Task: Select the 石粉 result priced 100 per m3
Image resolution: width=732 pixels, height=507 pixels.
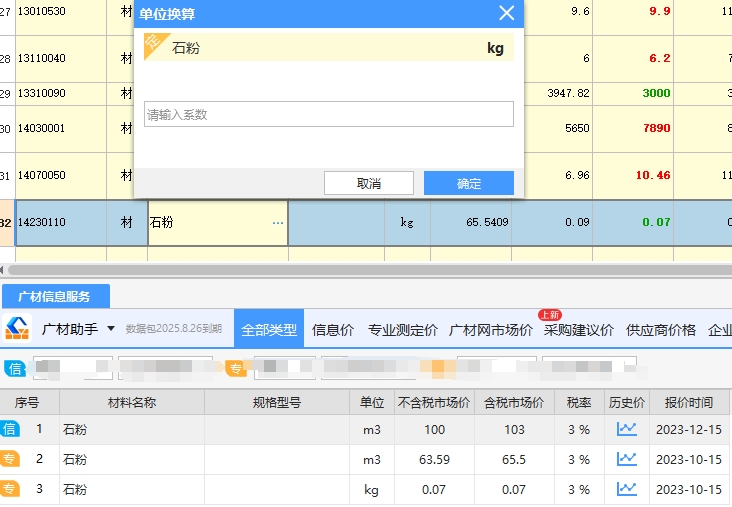Action: point(366,429)
